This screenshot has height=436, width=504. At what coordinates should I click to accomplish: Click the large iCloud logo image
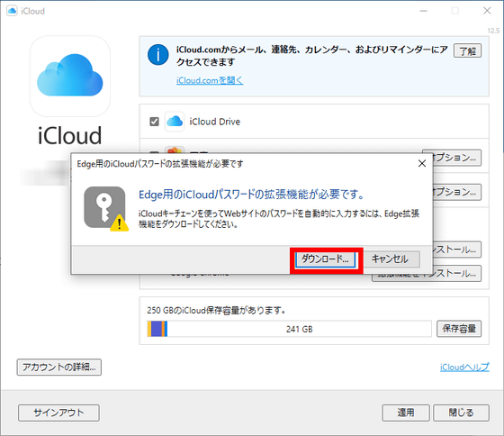[x=70, y=76]
